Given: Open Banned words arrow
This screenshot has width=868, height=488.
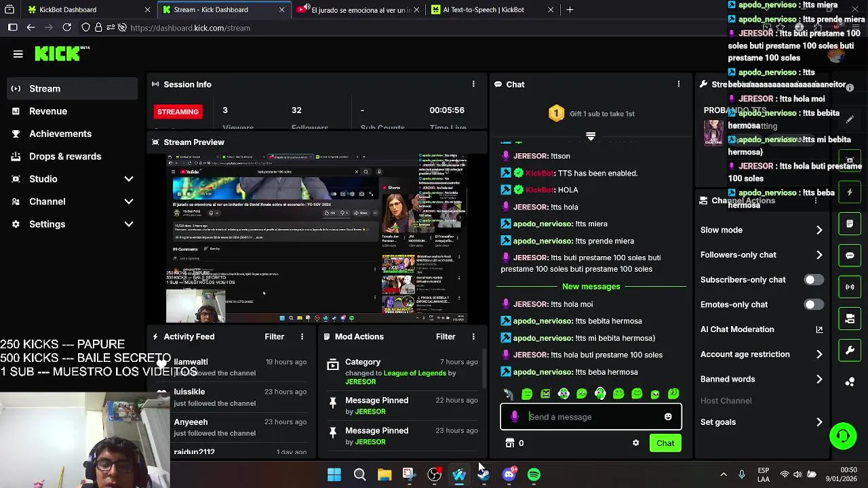Looking at the screenshot, I should (819, 380).
